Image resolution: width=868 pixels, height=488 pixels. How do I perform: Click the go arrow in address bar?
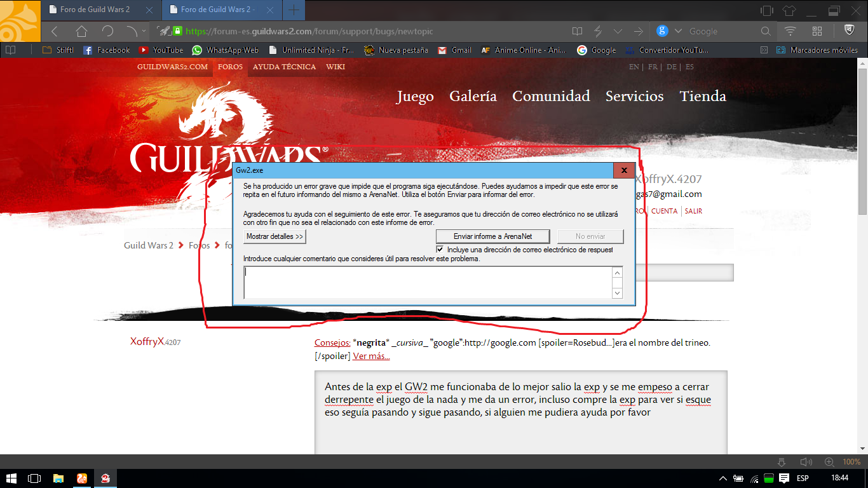tap(638, 31)
